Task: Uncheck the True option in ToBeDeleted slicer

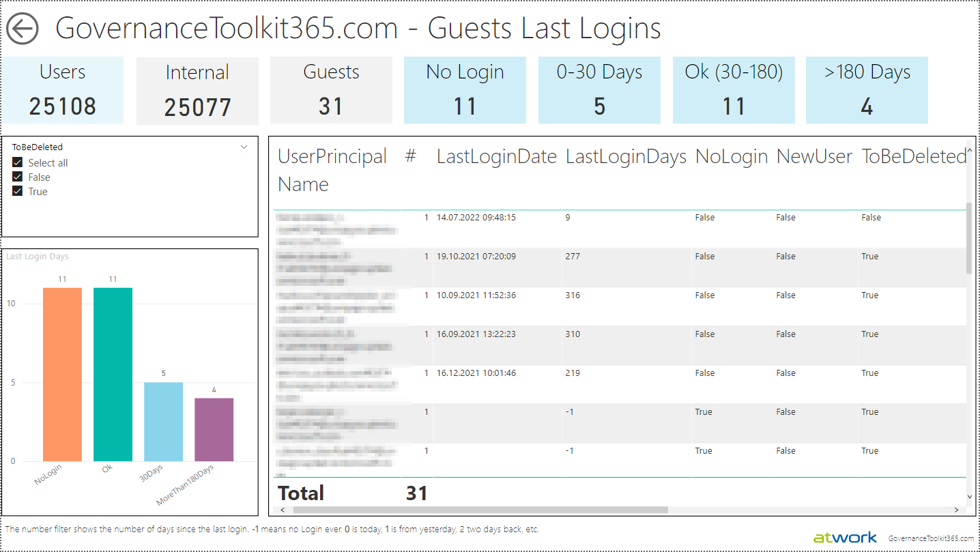Action: (x=18, y=192)
